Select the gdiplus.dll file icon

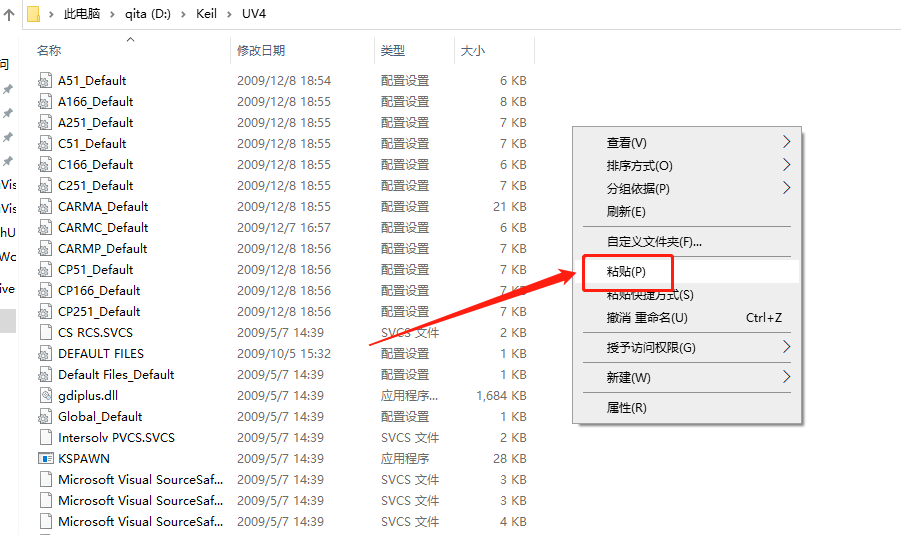click(x=45, y=395)
